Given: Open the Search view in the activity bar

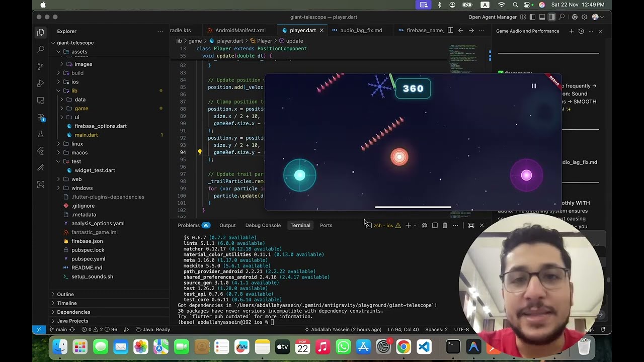Looking at the screenshot, I should tap(41, 49).
